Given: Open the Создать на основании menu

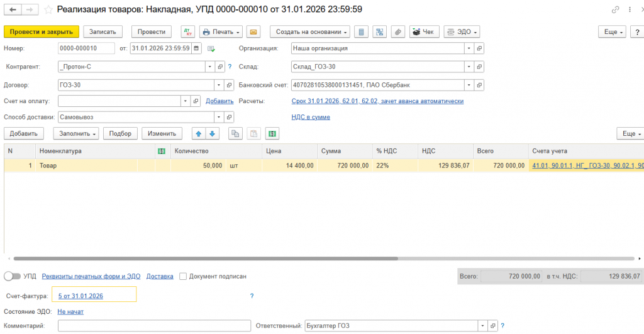Looking at the screenshot, I should (x=310, y=31).
